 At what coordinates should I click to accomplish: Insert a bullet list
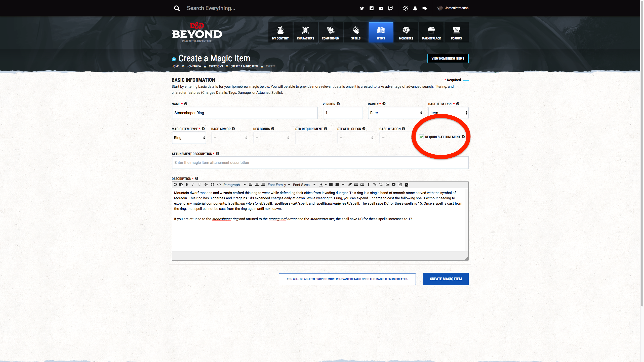pyautogui.click(x=331, y=185)
